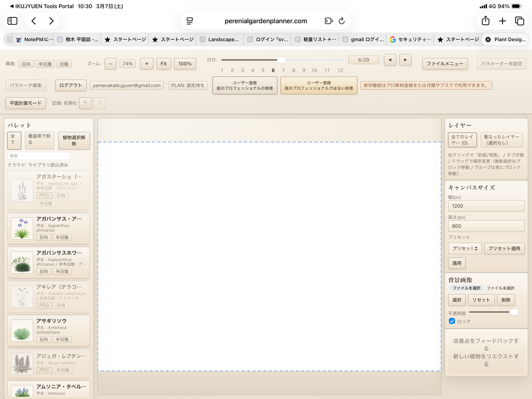Switch to the Landscape browser tab
This screenshot has width=532, height=399.
220,40
